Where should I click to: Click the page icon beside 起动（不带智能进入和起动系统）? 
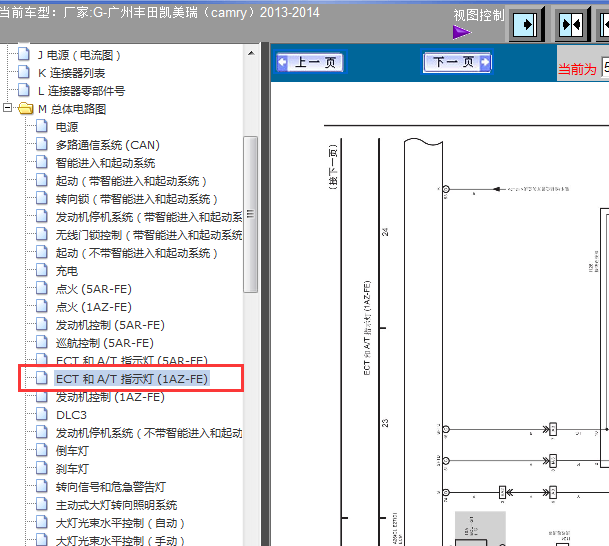tap(42, 252)
